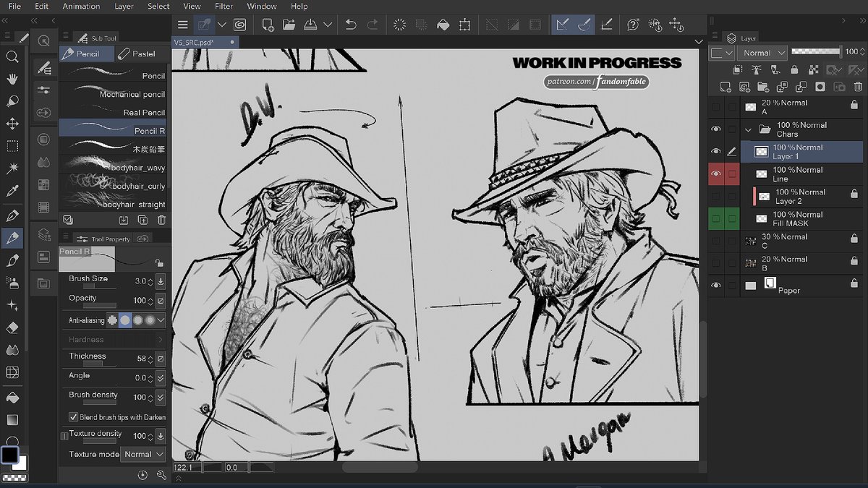868x488 pixels.
Task: Open the Animation menu
Action: [x=81, y=6]
